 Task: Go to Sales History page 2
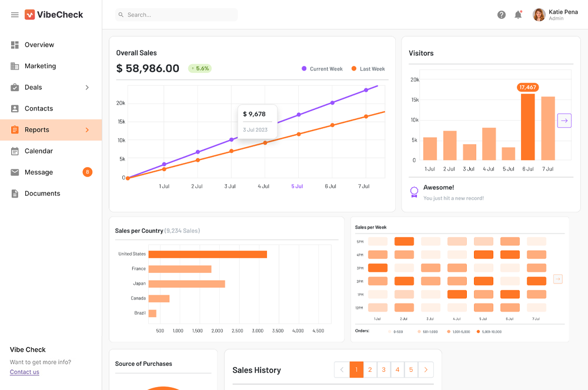pos(370,370)
